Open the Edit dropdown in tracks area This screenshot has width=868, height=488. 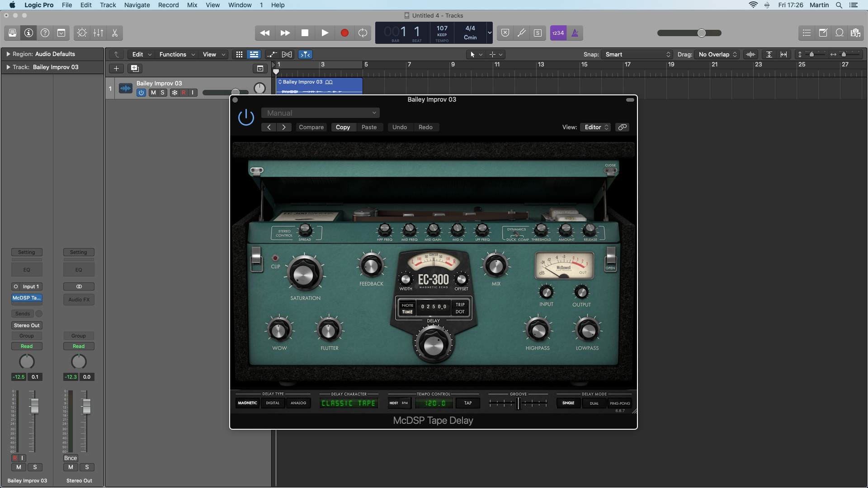(x=142, y=55)
